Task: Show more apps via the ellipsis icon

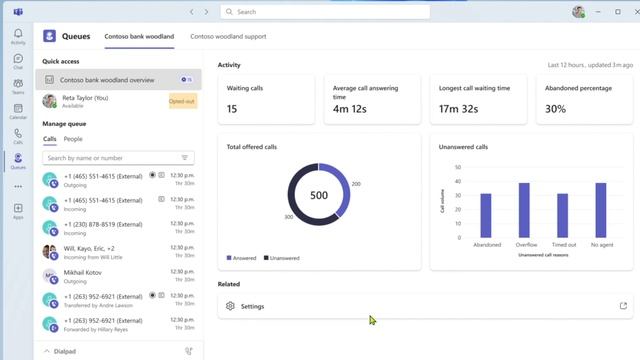Action: (x=18, y=187)
